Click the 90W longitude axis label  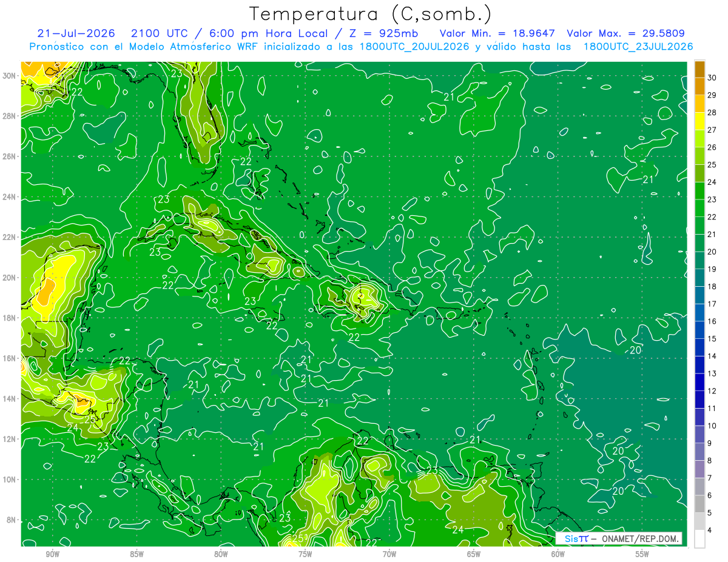(x=52, y=554)
